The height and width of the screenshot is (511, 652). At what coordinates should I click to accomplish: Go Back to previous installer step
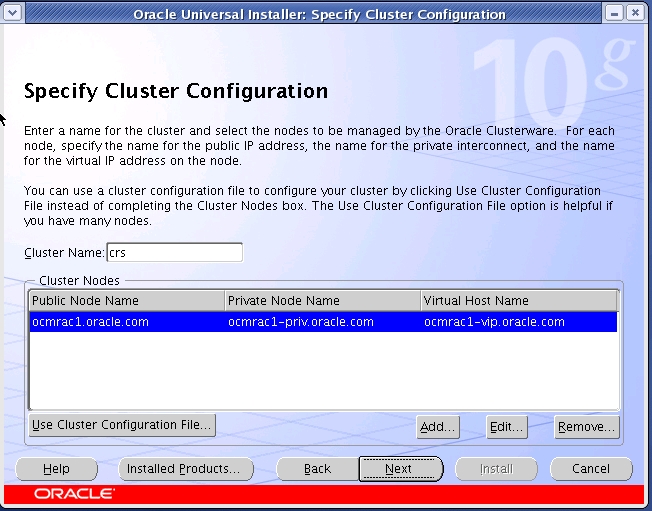317,469
